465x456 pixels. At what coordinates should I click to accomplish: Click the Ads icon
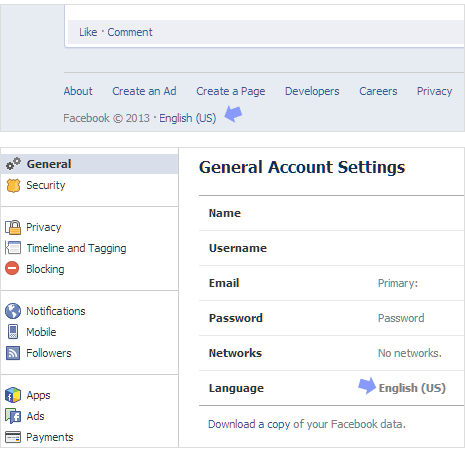(13, 416)
